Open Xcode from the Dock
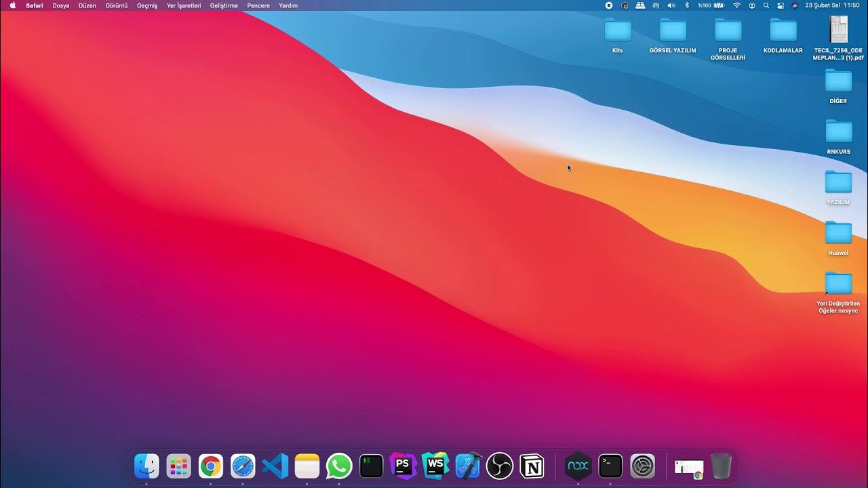The width and height of the screenshot is (868, 488). coord(468,466)
